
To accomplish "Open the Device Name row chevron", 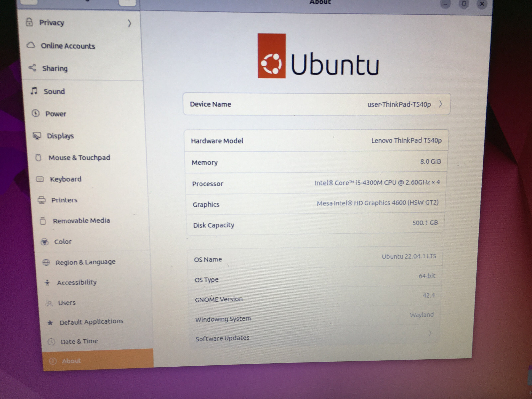I will 440,104.
